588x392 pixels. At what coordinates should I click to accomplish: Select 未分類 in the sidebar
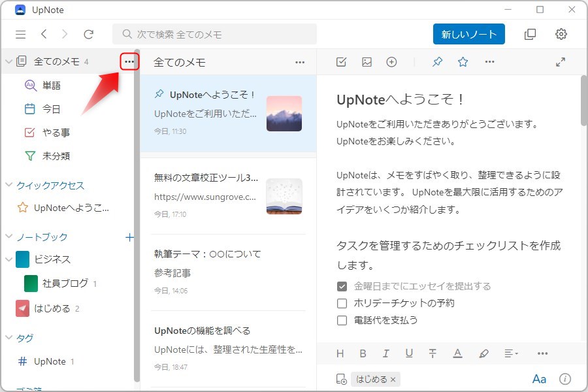click(56, 156)
